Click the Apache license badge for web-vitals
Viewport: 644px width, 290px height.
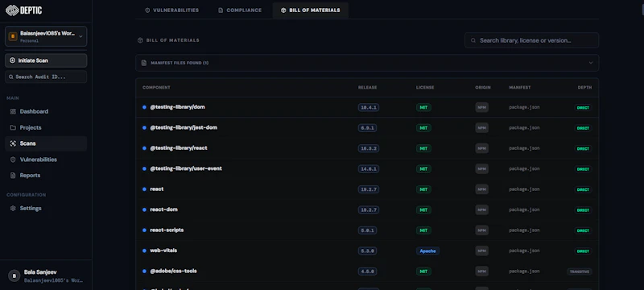click(427, 251)
